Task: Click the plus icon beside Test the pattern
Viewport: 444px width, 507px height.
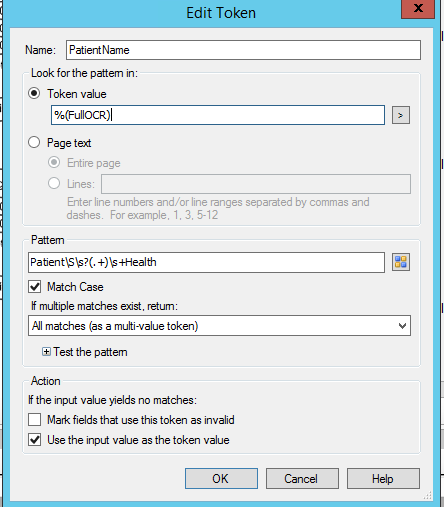Action: [x=46, y=352]
